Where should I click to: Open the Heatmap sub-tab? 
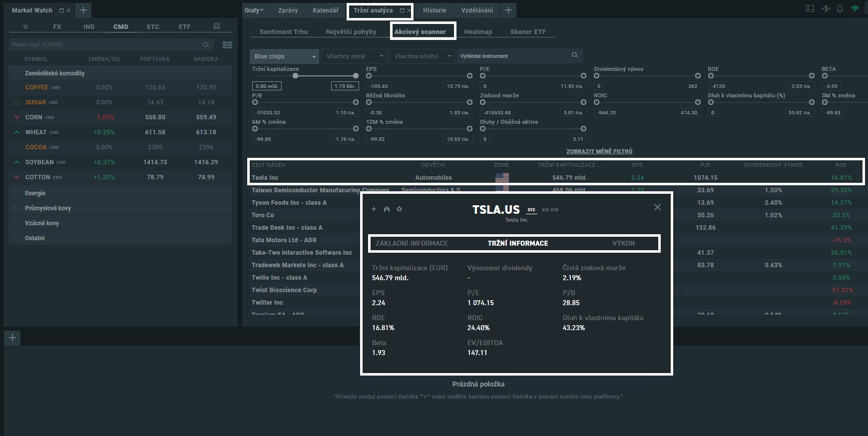(x=478, y=31)
